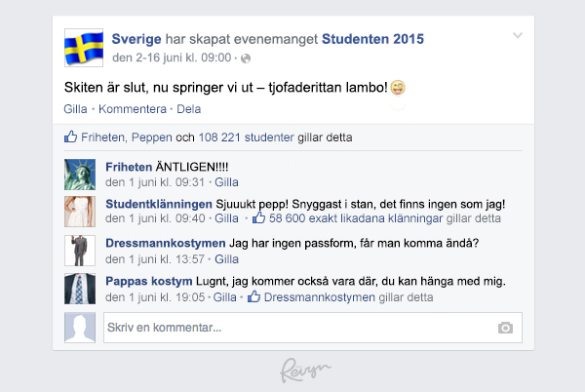Click the thumbs-up icon beside Friheten, Peppen

[x=70, y=137]
